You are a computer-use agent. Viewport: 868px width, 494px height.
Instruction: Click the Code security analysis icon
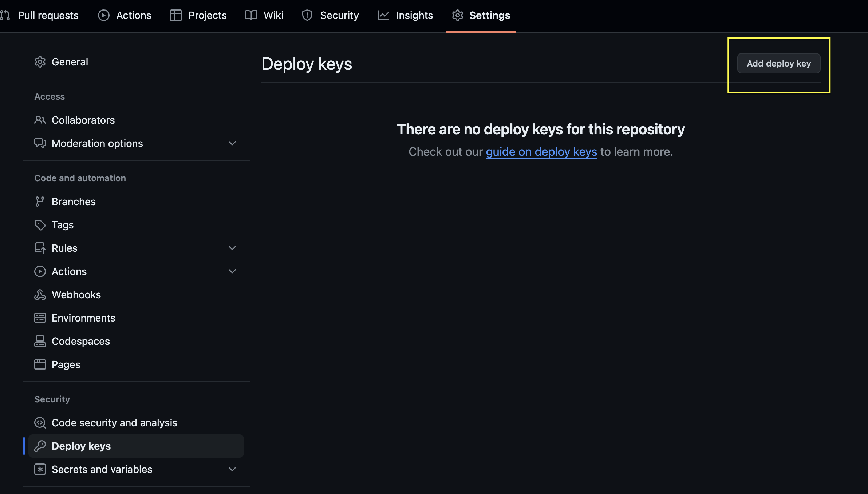(x=40, y=423)
